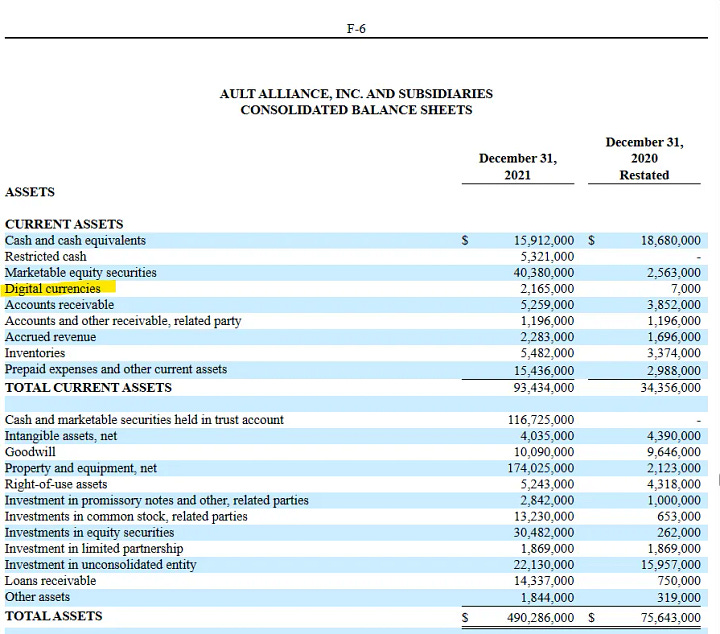Click CONSOLIDATED BALANCE SHEETS heading
The width and height of the screenshot is (720, 634).
[x=356, y=110]
